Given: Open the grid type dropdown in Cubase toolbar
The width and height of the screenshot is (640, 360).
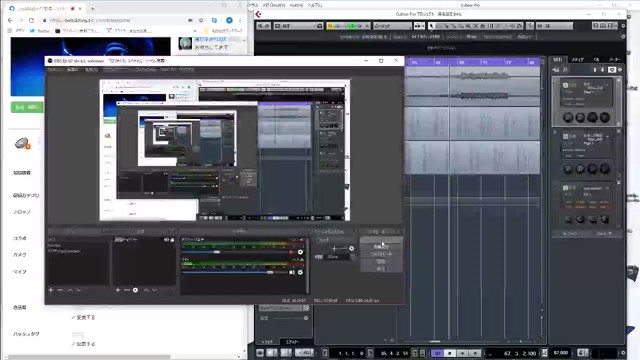Looking at the screenshot, I should (392, 26).
